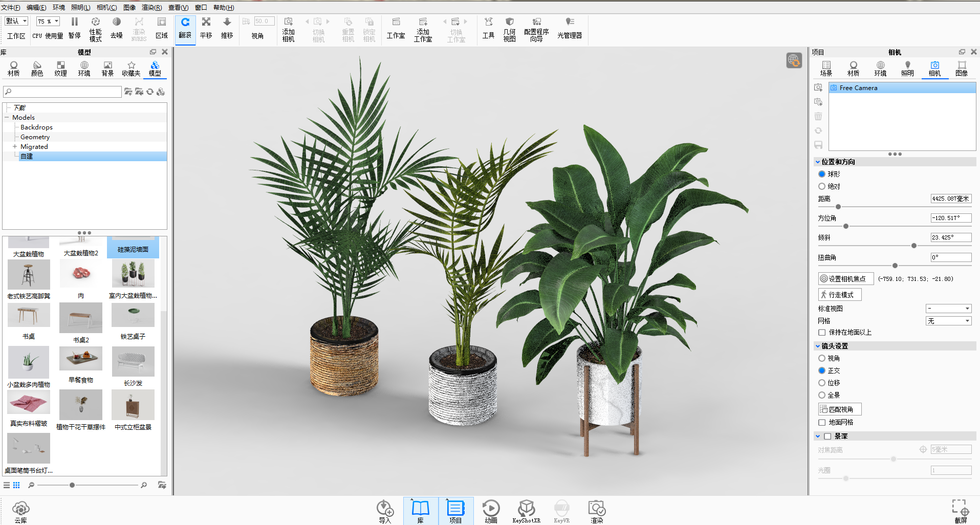Click the 暂停 pause render icon
This screenshot has width=980, height=525.
74,28
